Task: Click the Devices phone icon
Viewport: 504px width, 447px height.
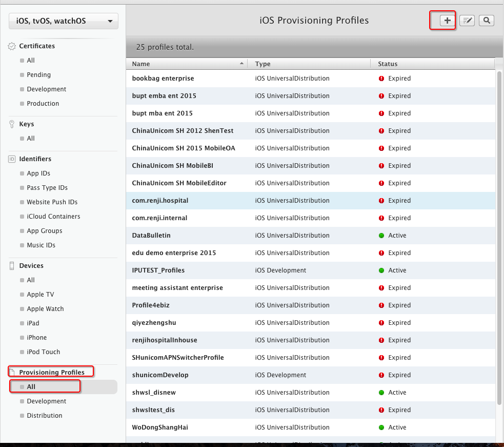Action: (x=12, y=266)
